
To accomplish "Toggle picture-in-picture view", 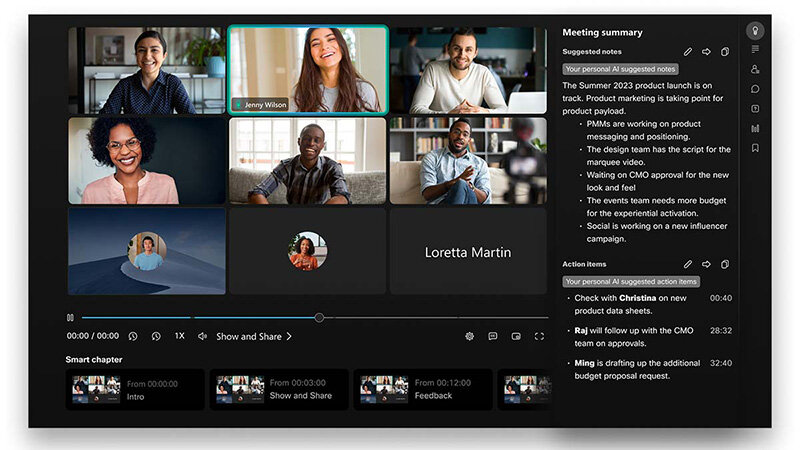I will coord(516,336).
